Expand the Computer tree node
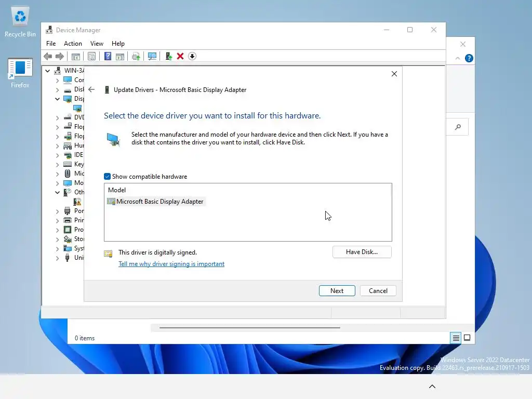Viewport: 532px width, 399px height. [x=57, y=80]
